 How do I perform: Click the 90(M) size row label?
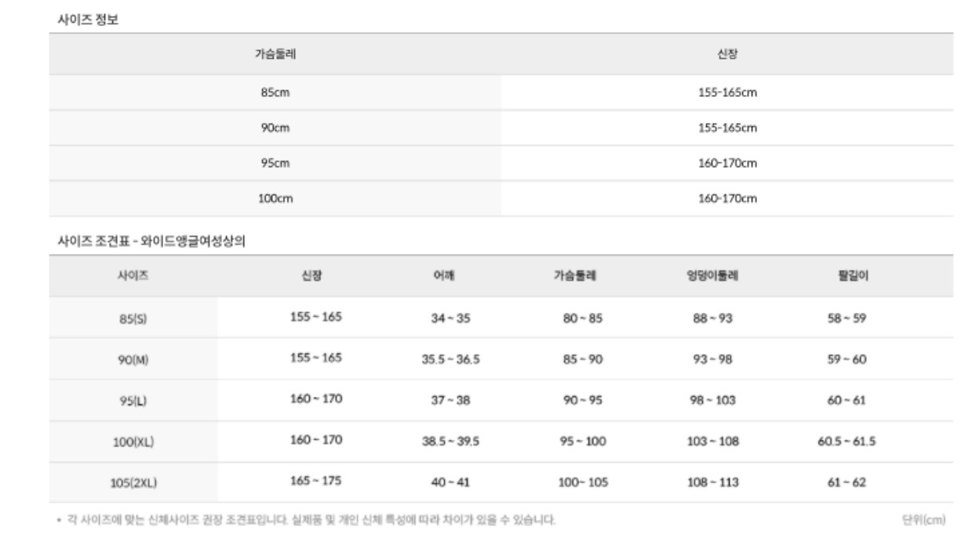pos(133,360)
